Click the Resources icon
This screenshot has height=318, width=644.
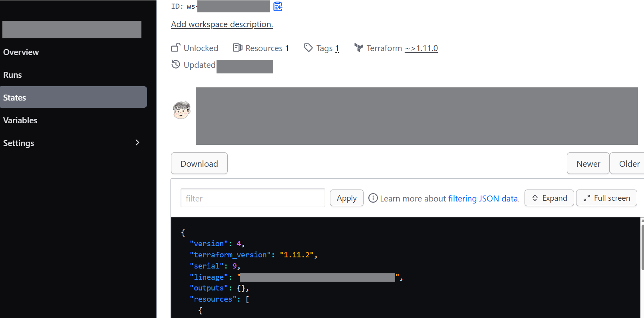238,48
